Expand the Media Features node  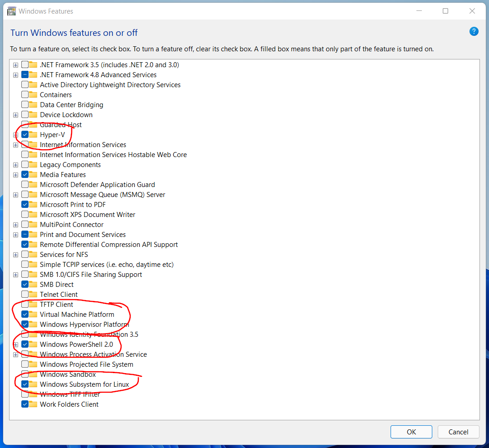coord(15,175)
